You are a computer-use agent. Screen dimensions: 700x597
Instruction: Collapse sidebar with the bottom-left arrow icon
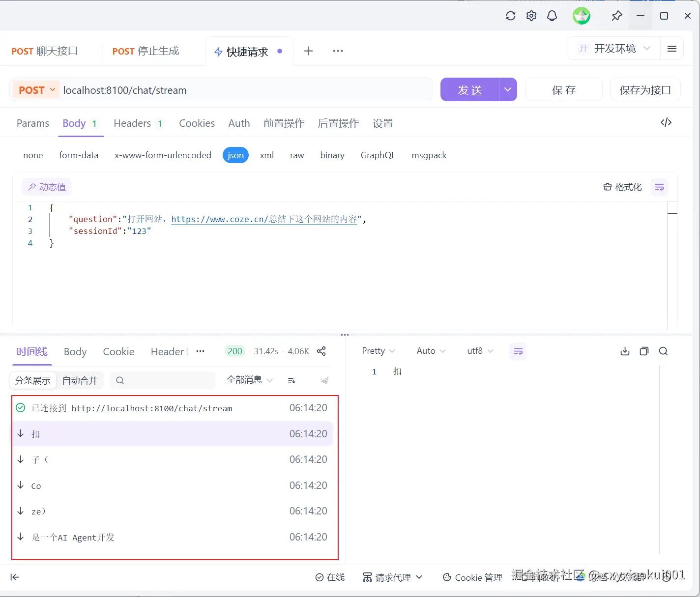15,577
